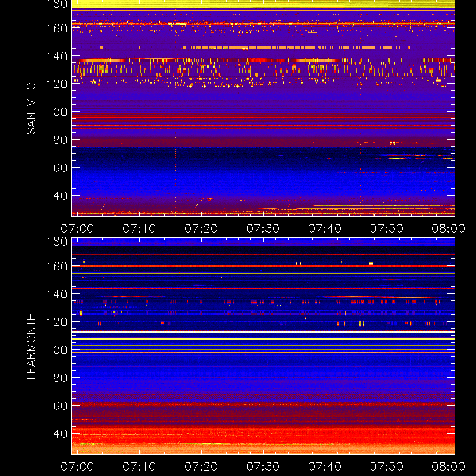
Task: Click the 07:30 time label under San Vito plot
Action: pyautogui.click(x=263, y=228)
